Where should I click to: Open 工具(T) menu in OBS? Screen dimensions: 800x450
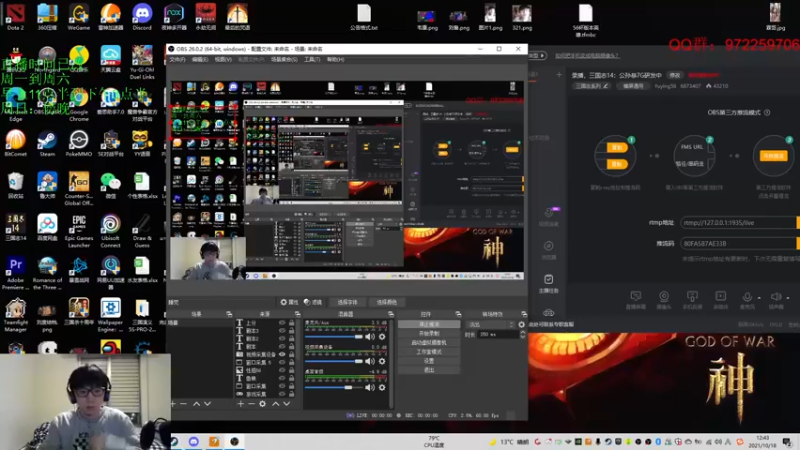[x=312, y=60]
